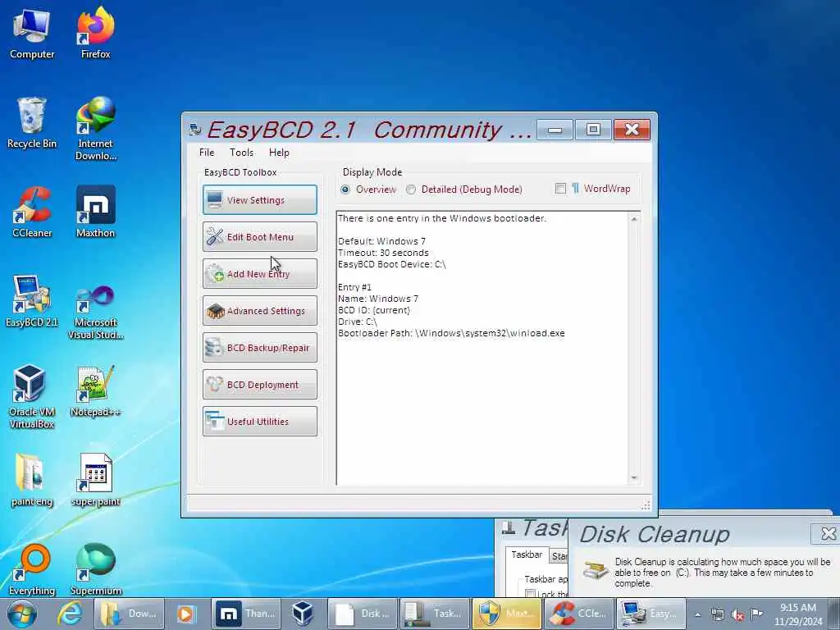Open BCD Backup/Repair section

[260, 348]
